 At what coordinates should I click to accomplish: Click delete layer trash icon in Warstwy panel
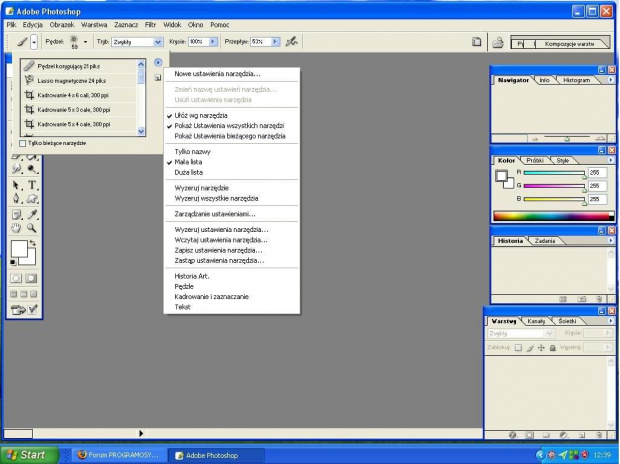click(x=599, y=435)
